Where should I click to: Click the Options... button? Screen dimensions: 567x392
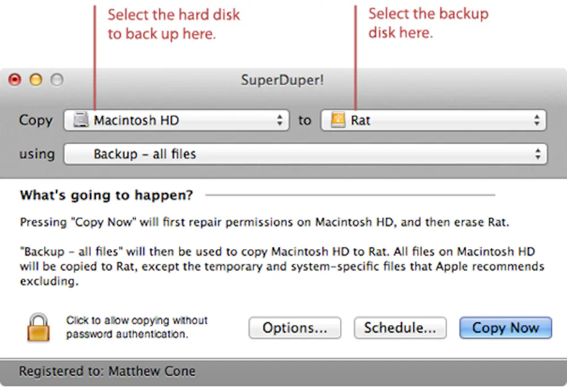pos(294,327)
